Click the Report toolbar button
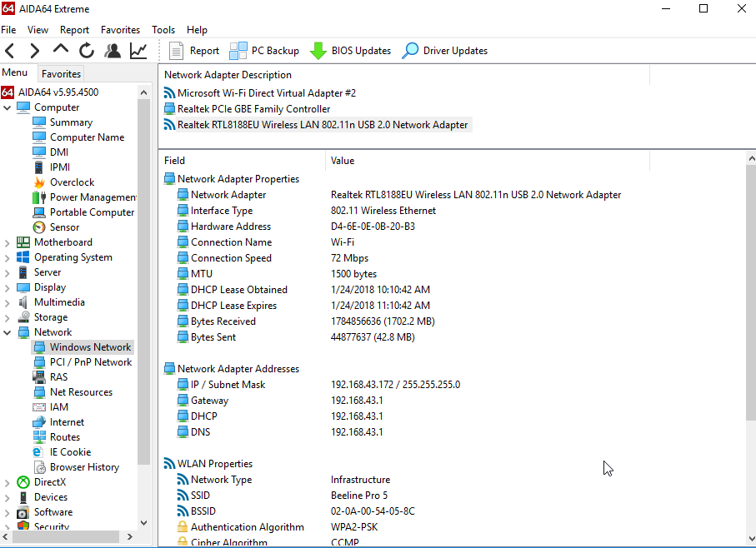Image resolution: width=756 pixels, height=548 pixels. [x=194, y=51]
